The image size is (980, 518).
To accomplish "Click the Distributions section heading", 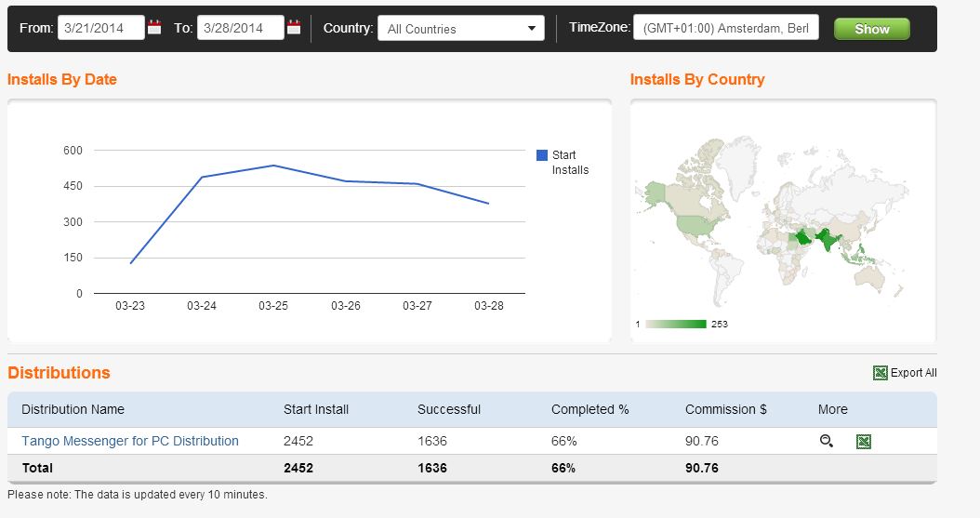I will coord(59,372).
